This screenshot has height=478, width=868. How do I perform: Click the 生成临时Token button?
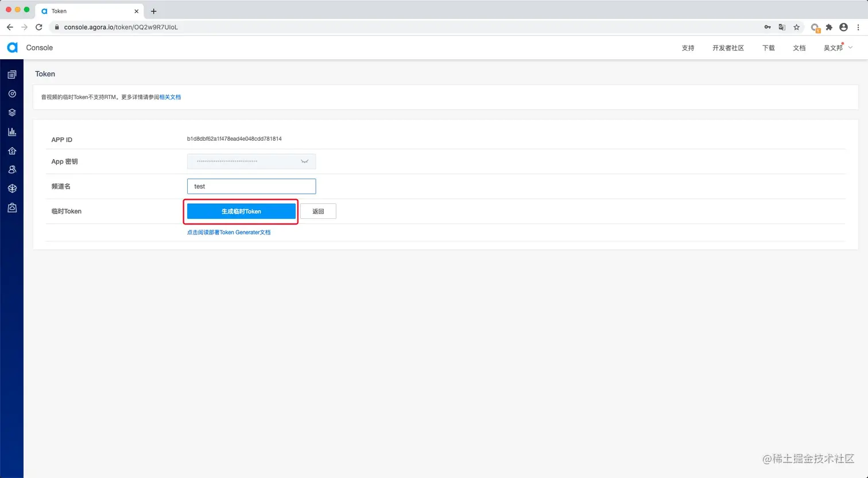(x=241, y=211)
